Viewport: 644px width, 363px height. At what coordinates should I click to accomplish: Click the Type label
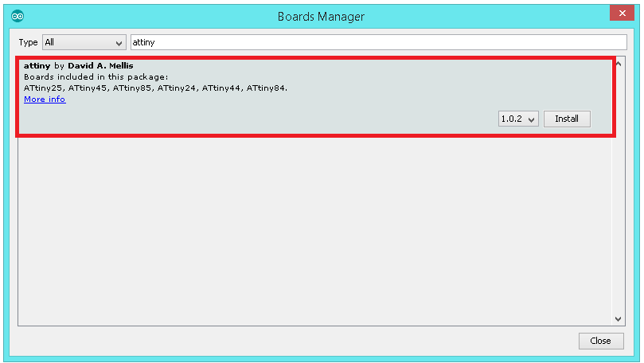28,42
